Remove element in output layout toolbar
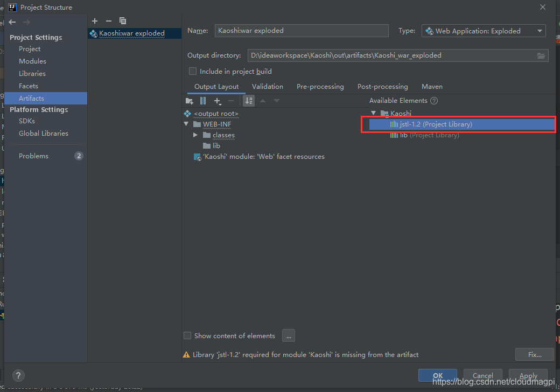Image resolution: width=560 pixels, height=392 pixels. click(231, 101)
